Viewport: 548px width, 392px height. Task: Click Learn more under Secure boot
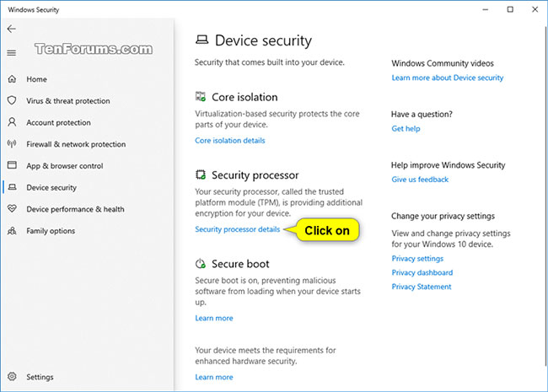[213, 319]
